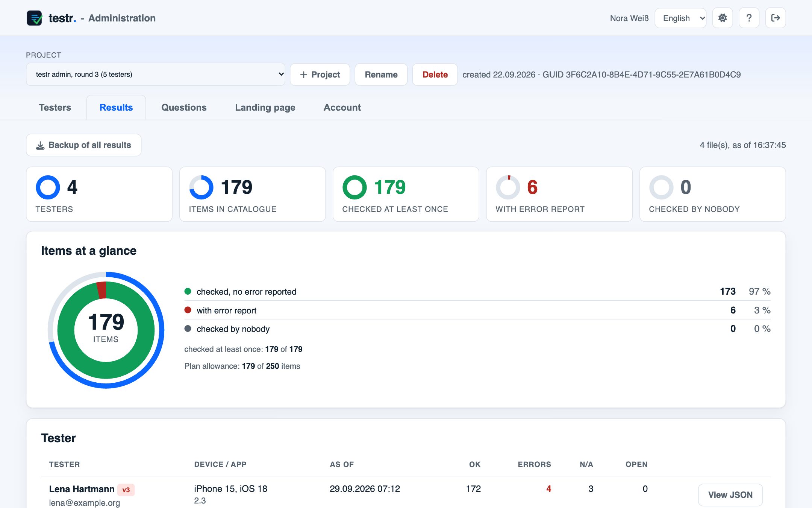Click the project GUID text
The image size is (812, 508).
pyautogui.click(x=642, y=75)
